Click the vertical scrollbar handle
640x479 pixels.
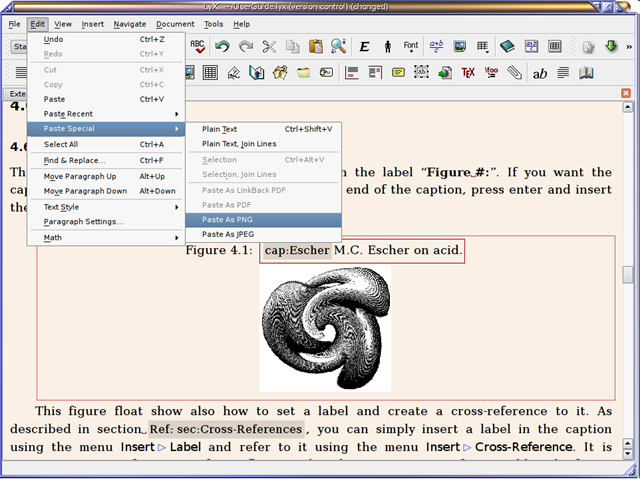coord(627,274)
